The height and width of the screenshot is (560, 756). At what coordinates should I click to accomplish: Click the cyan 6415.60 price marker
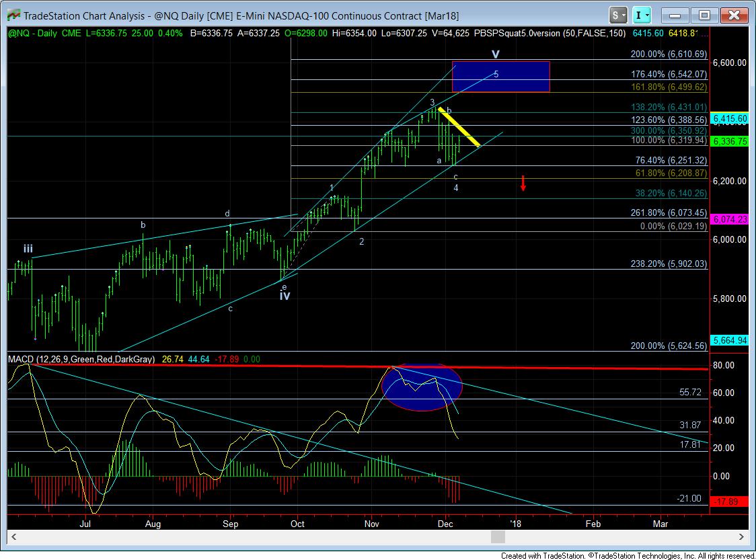point(732,118)
